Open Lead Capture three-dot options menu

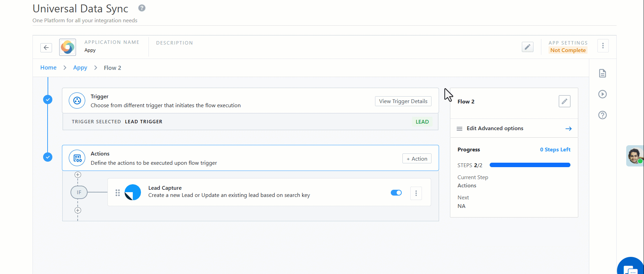pos(416,193)
